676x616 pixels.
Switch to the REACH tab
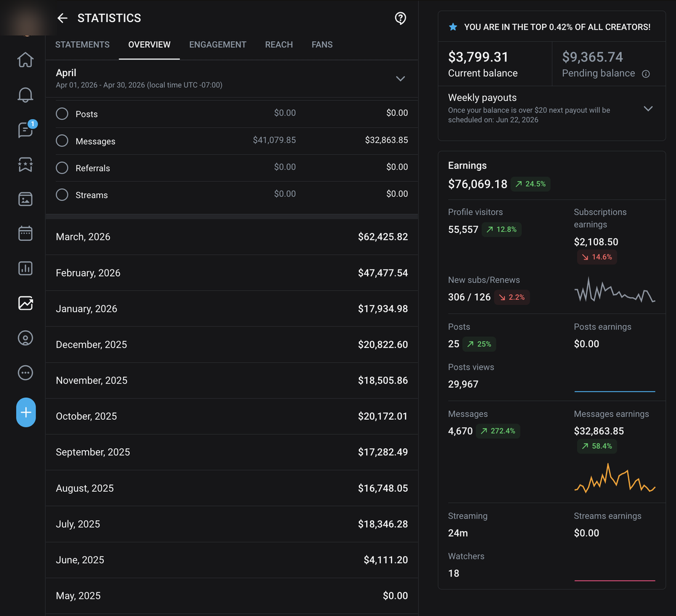pyautogui.click(x=279, y=44)
